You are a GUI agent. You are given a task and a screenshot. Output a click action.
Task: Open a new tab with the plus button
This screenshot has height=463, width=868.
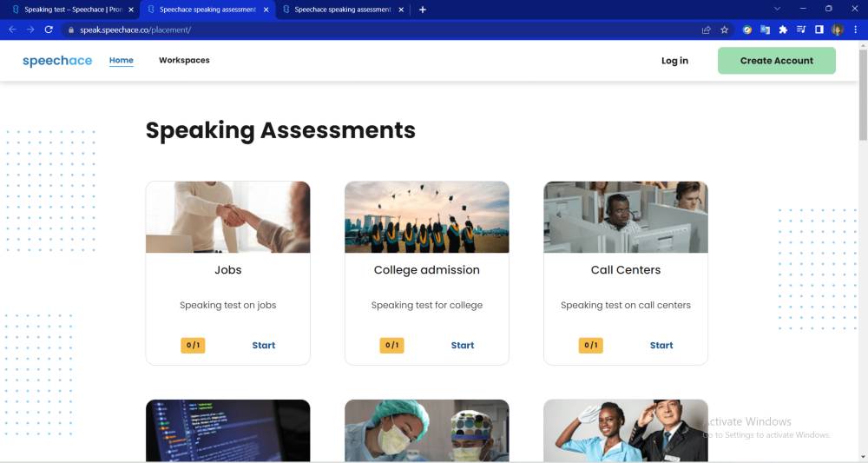click(423, 10)
